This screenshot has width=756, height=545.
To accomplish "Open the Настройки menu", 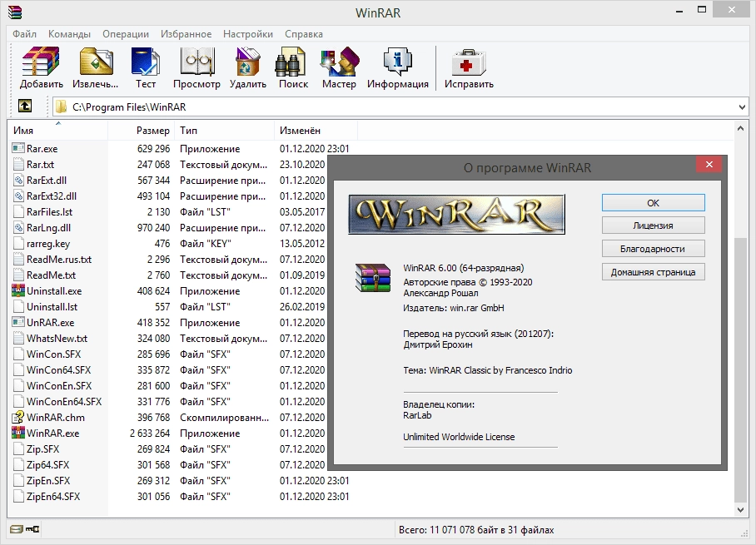I will coord(248,34).
